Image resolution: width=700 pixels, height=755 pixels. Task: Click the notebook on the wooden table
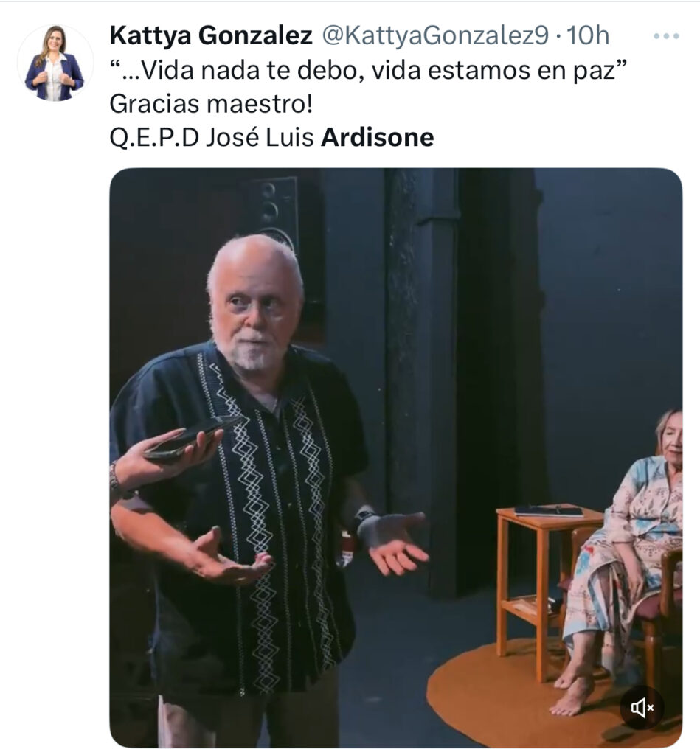tap(549, 510)
